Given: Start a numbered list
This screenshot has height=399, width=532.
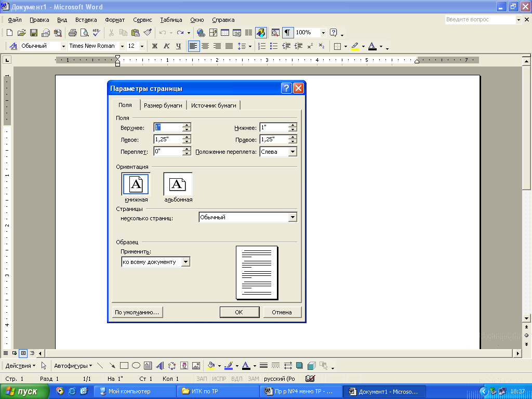Looking at the screenshot, I should click(x=262, y=46).
